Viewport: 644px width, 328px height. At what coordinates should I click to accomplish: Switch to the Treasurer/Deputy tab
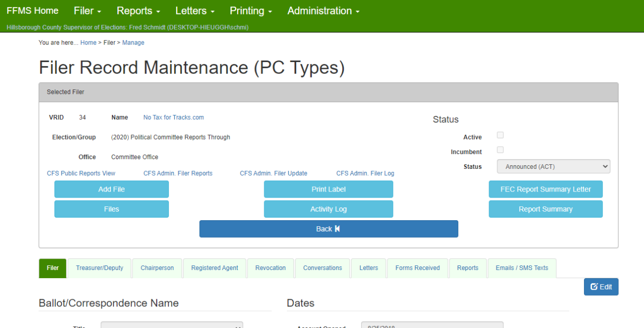click(100, 268)
